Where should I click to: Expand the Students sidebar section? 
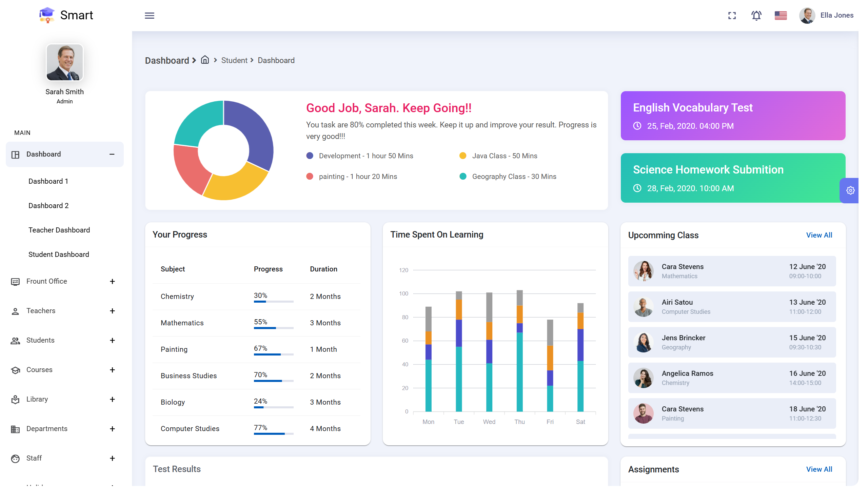(x=112, y=340)
